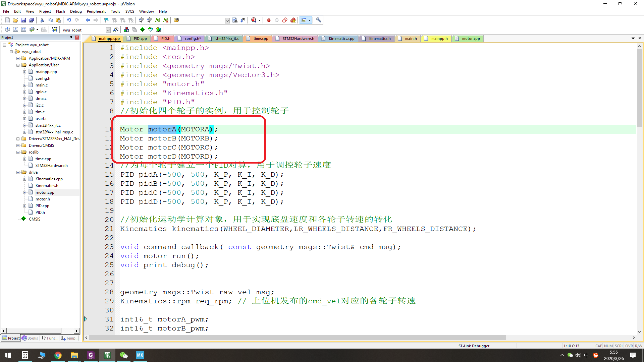The width and height of the screenshot is (644, 362).
Task: Switch to the PID.cpp editor tab
Action: [140, 39]
